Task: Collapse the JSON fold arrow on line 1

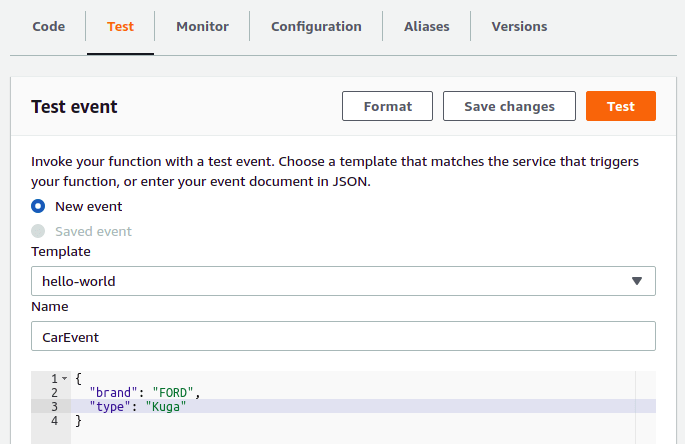Action: coord(64,379)
